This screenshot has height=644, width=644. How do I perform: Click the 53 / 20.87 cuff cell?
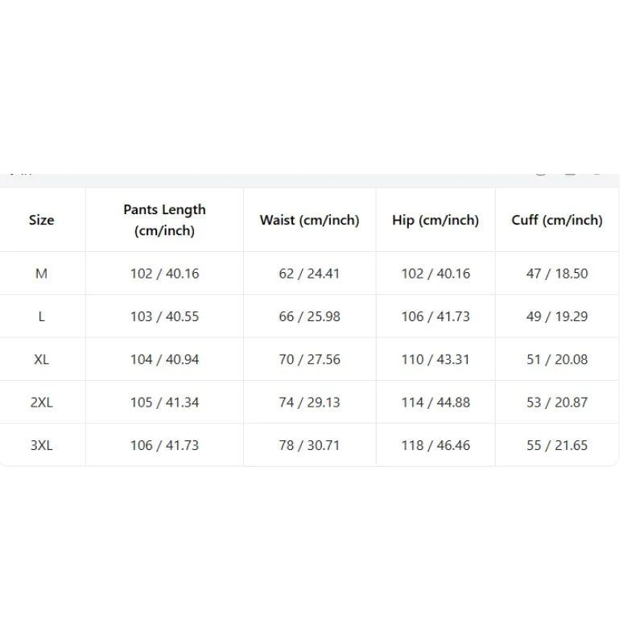click(557, 402)
